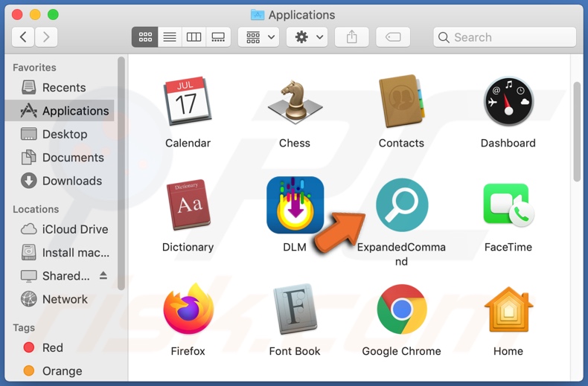
Task: Open the group-by arrangement dropdown
Action: click(x=259, y=37)
